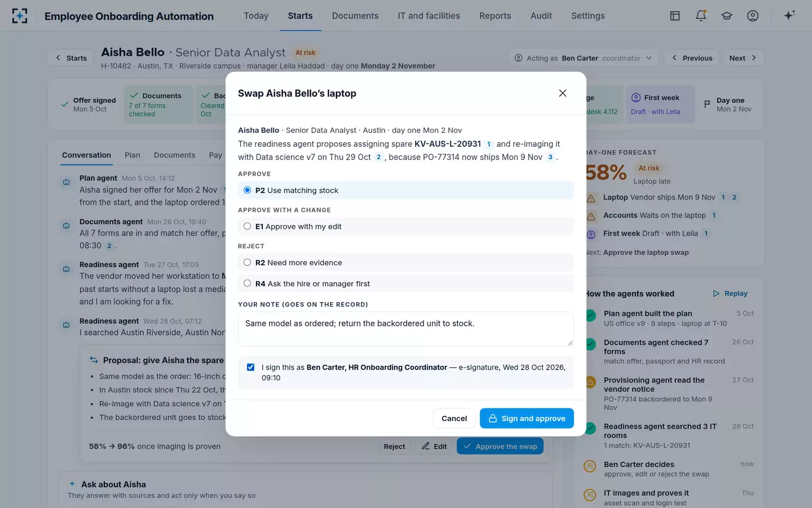Select E1 Approve with my edit
Viewport: 812px width, 508px height.
[x=405, y=226]
